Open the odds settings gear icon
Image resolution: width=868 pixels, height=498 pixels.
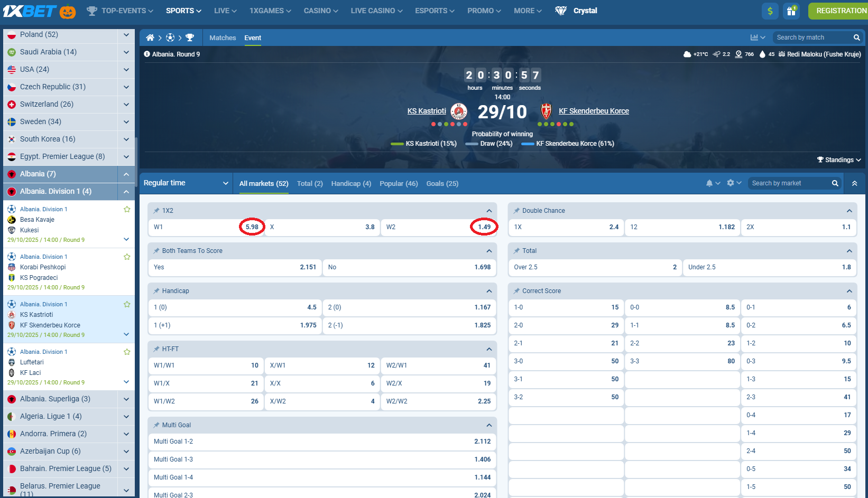730,183
